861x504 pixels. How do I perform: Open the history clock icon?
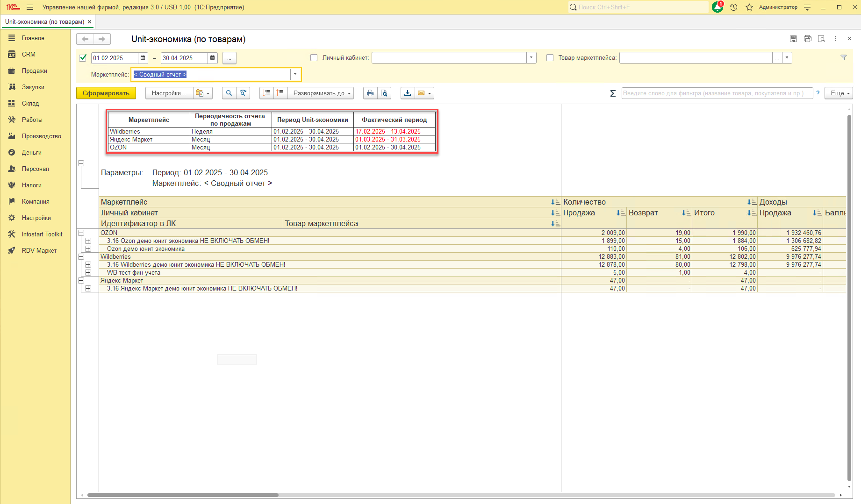733,7
